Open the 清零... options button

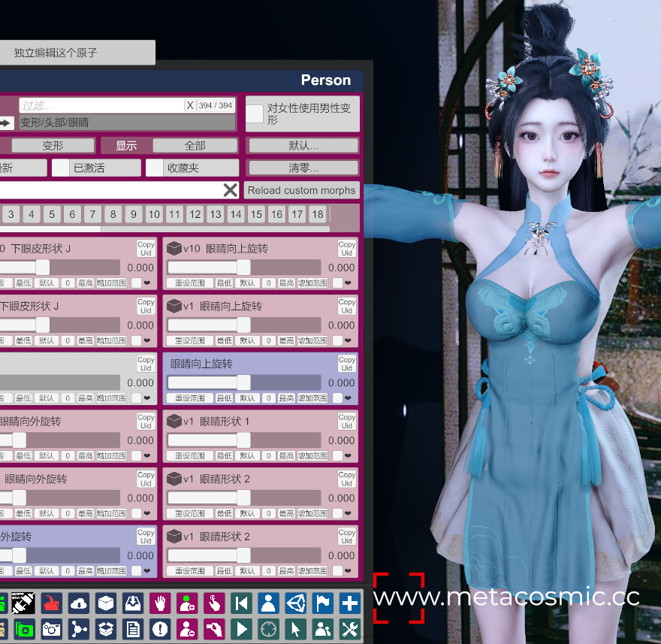coord(303,168)
